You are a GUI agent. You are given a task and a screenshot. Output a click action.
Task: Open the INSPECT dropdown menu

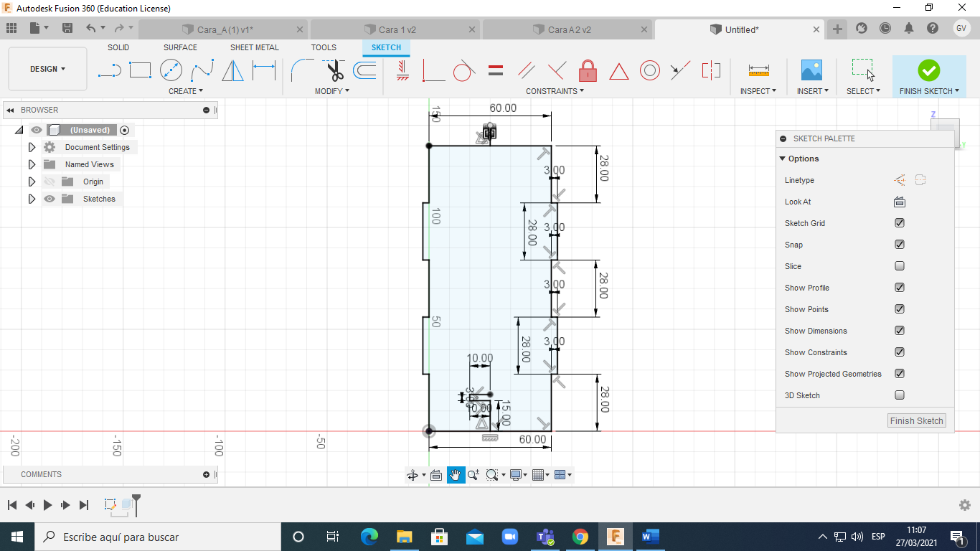point(758,91)
